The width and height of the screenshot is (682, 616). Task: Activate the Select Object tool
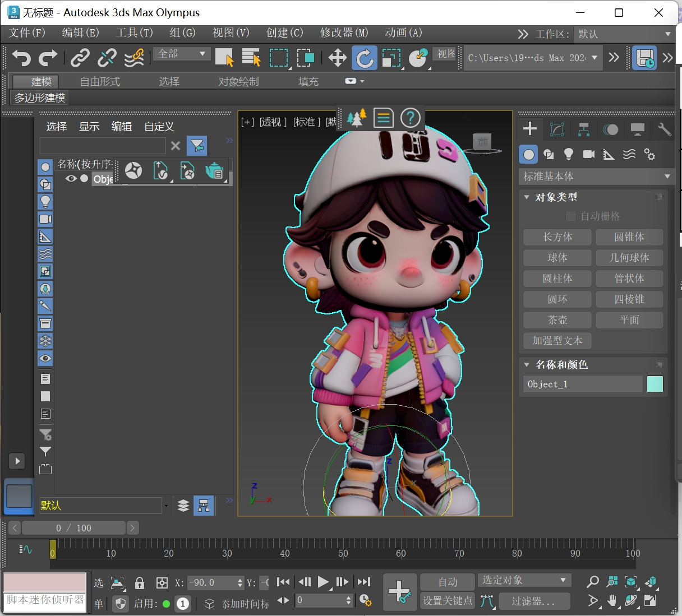click(x=224, y=58)
